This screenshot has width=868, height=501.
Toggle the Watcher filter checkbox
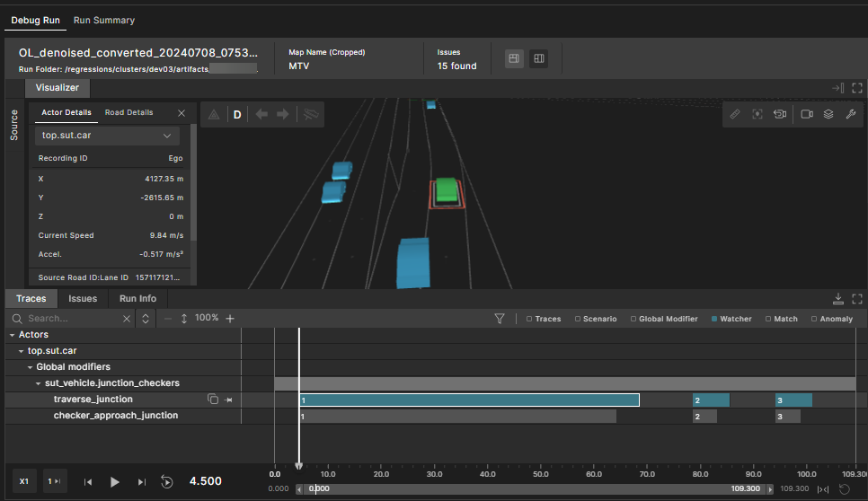coord(714,319)
